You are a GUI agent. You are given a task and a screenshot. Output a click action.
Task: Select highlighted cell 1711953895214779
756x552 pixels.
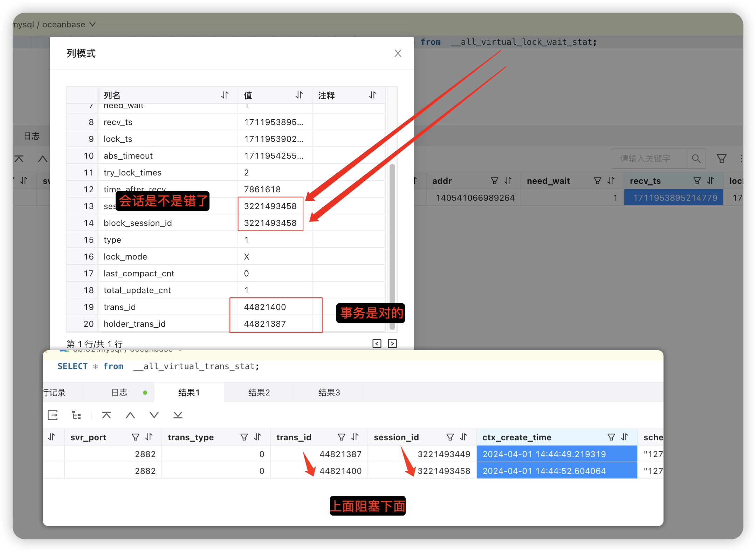tap(674, 198)
